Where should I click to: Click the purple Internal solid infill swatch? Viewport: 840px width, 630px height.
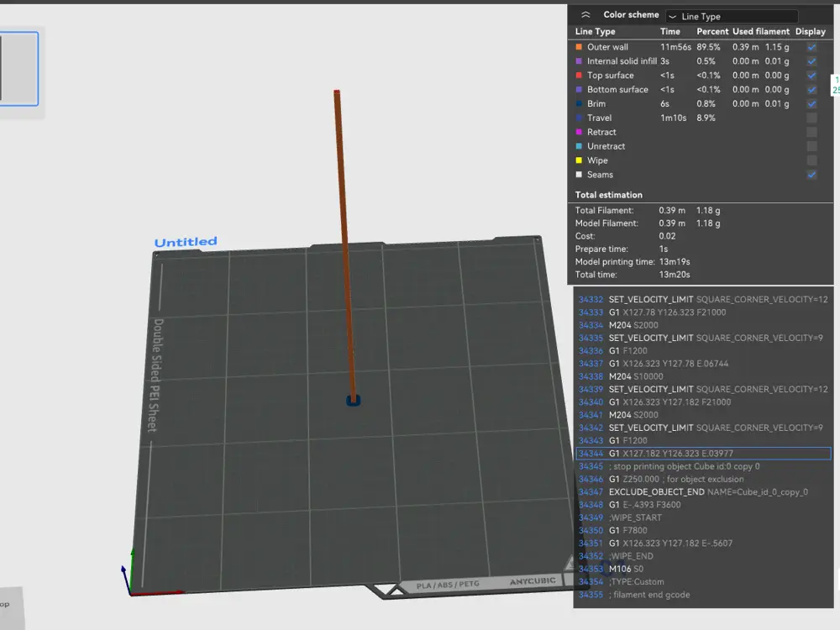point(579,61)
